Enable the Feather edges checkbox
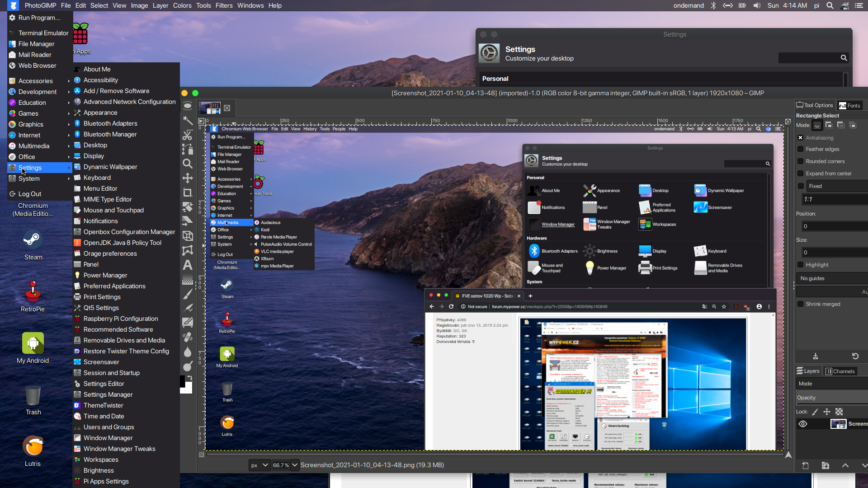The image size is (868, 488). pyautogui.click(x=801, y=149)
